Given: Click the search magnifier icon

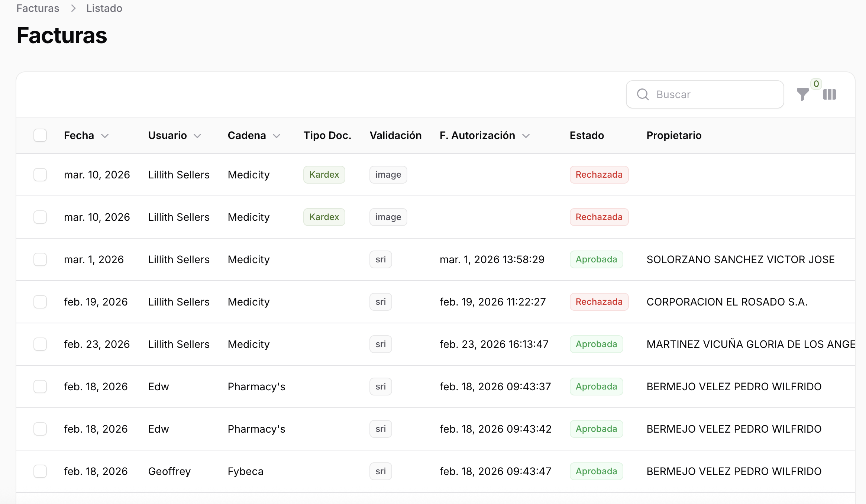Looking at the screenshot, I should click(643, 94).
